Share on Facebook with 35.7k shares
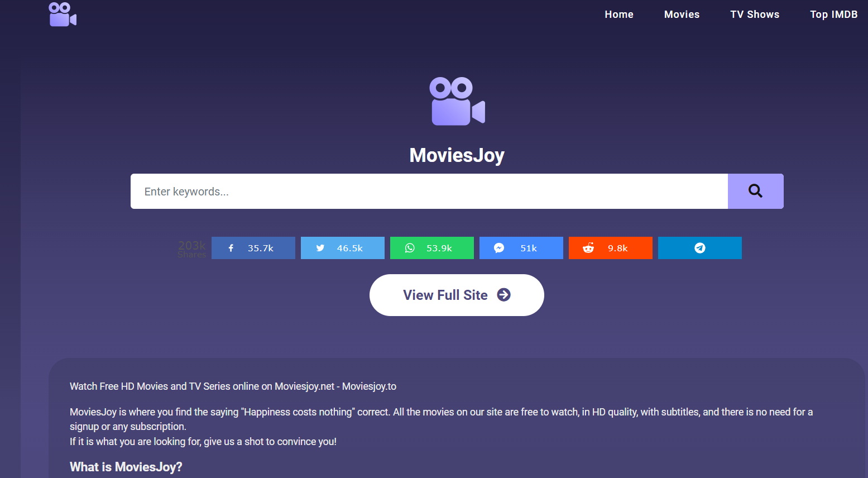Screen dimensions: 868x478 pos(253,248)
